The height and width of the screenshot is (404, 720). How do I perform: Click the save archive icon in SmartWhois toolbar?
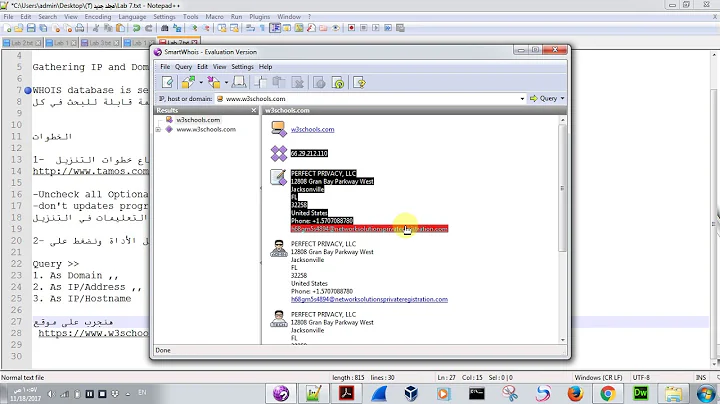point(214,83)
